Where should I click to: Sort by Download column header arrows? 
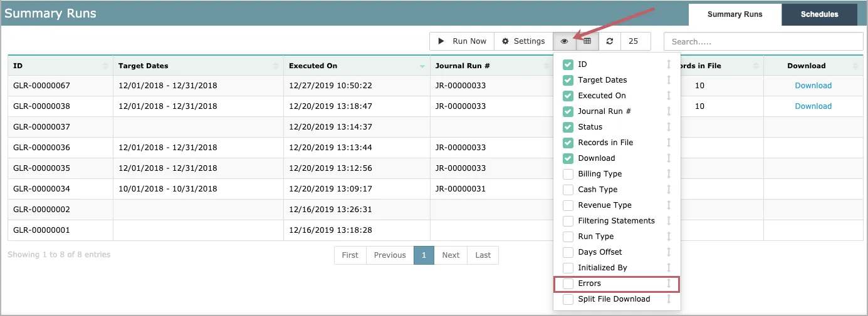click(856, 66)
